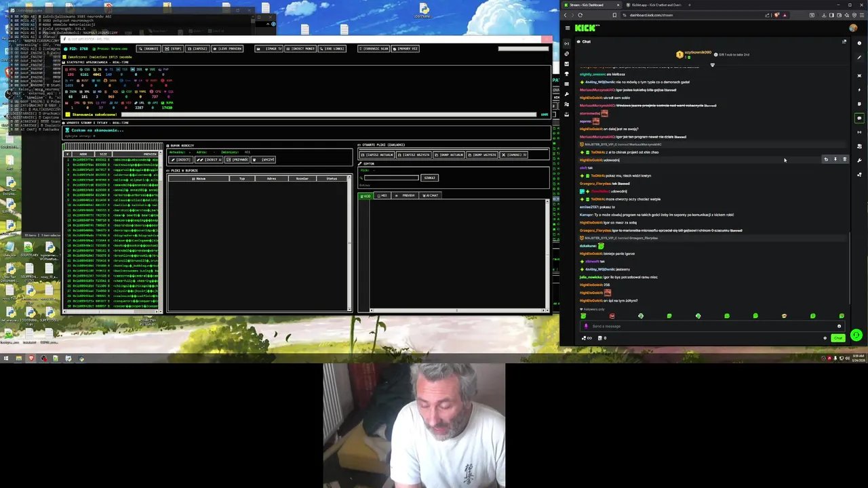Click the WYCZYŚĆ button in buffer panel
The width and height of the screenshot is (868, 488).
click(263, 160)
